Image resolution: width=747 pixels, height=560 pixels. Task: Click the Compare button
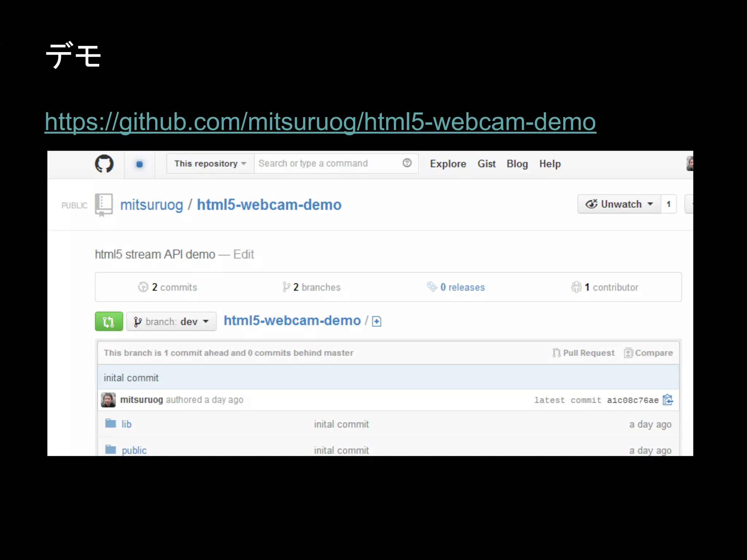(648, 353)
